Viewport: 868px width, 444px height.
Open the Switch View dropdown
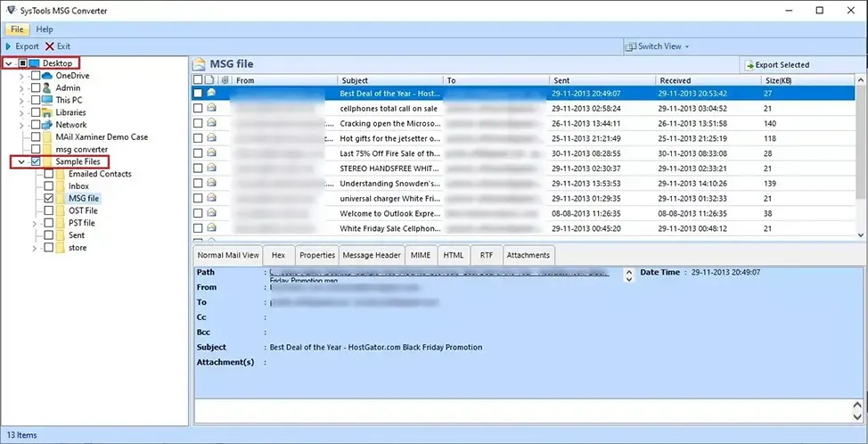[x=657, y=46]
